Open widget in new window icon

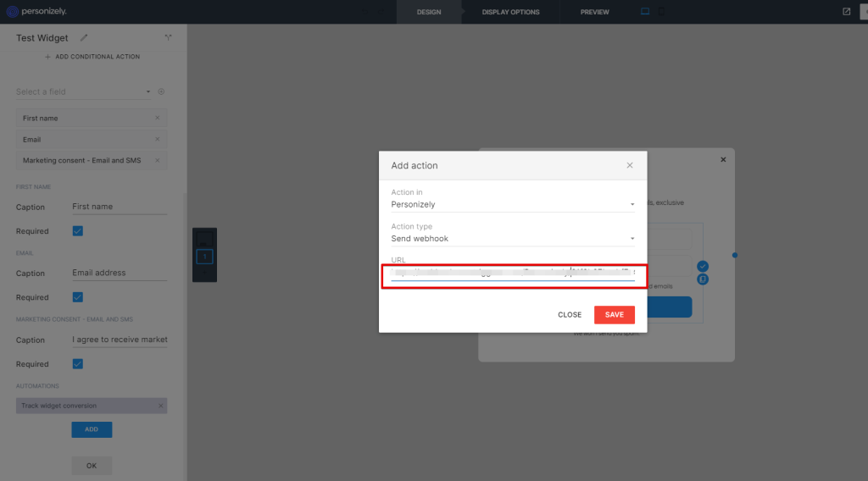click(846, 12)
